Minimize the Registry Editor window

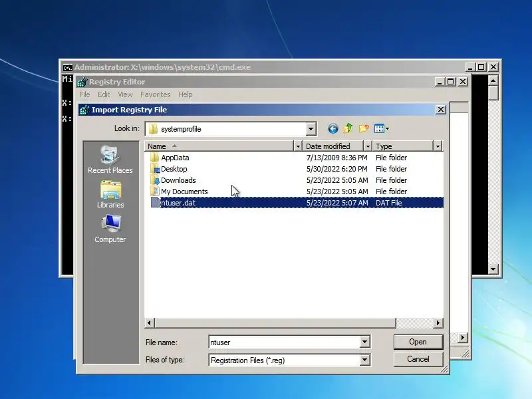(x=440, y=82)
